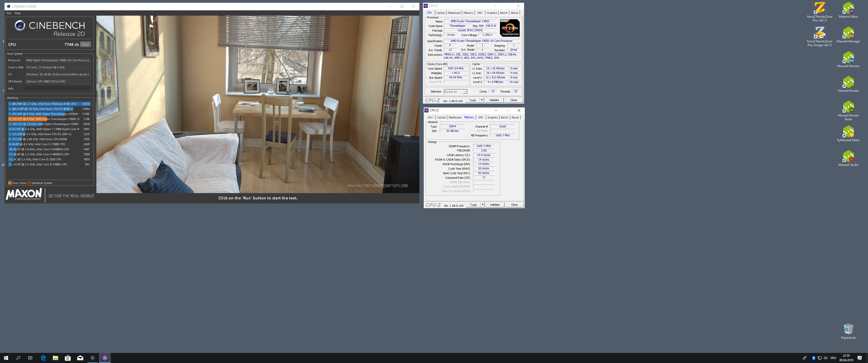Click Close button in CPU-Z memory window
This screenshot has width=868, height=363.
pos(514,205)
